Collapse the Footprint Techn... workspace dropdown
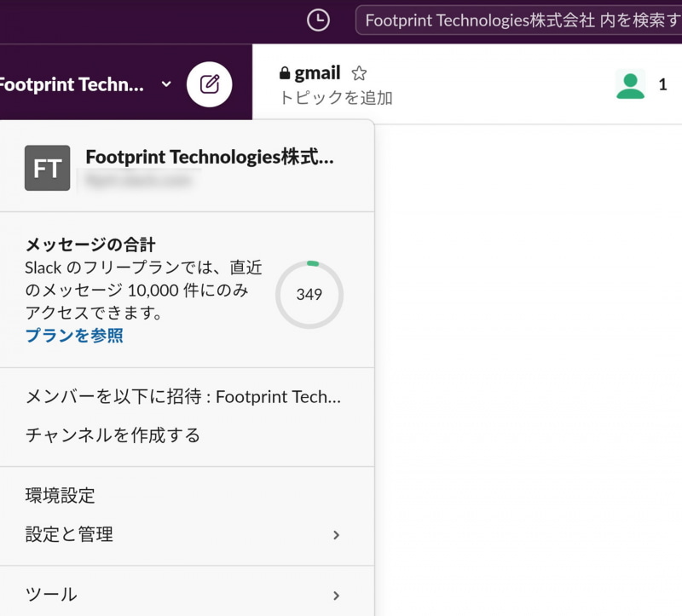682x616 pixels. click(166, 84)
